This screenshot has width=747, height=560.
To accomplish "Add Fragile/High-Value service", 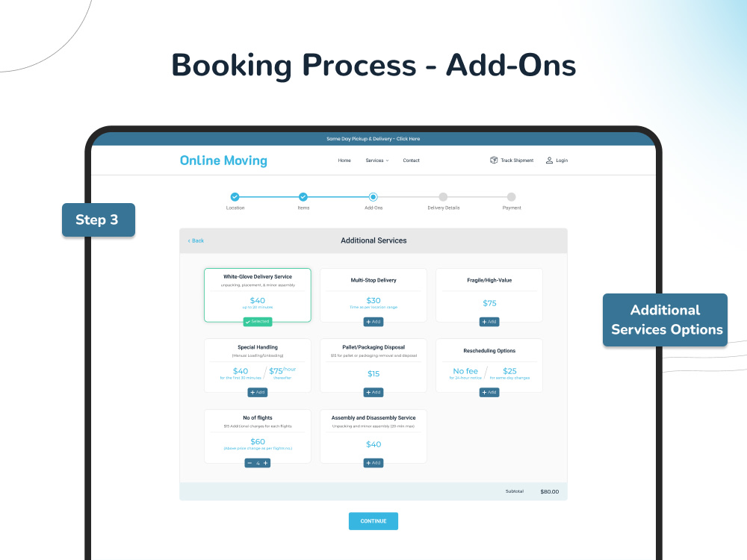I will click(489, 322).
